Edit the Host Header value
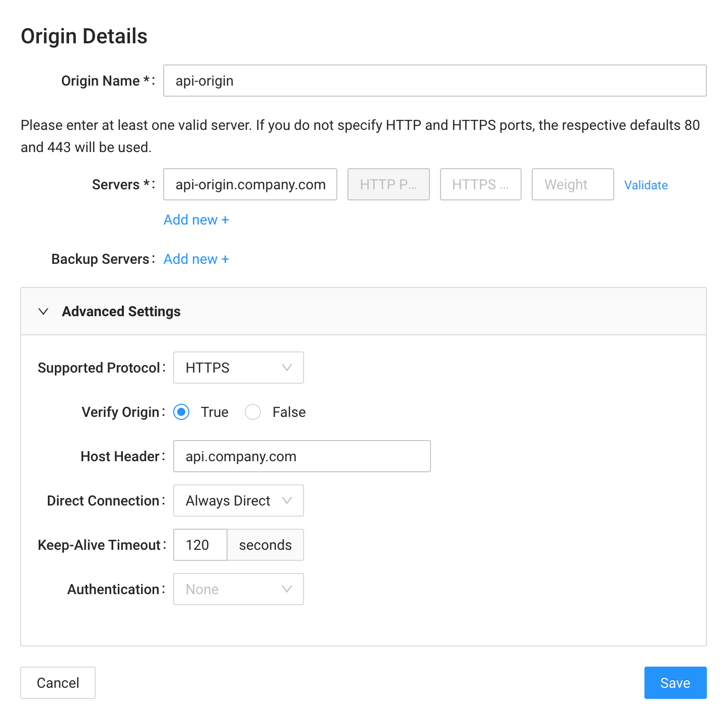The width and height of the screenshot is (728, 720). coord(302,456)
